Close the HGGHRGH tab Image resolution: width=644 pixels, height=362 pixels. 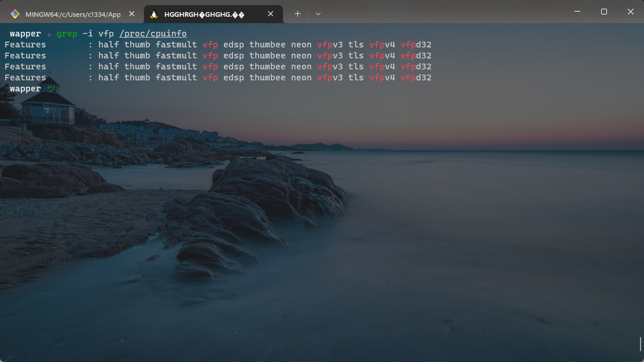tap(270, 13)
